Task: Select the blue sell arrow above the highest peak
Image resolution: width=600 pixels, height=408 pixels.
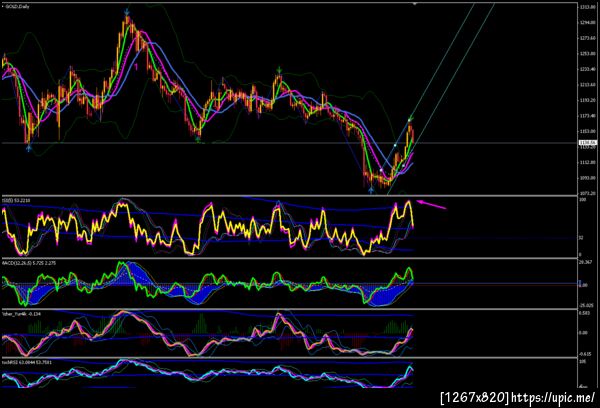Action: [127, 12]
